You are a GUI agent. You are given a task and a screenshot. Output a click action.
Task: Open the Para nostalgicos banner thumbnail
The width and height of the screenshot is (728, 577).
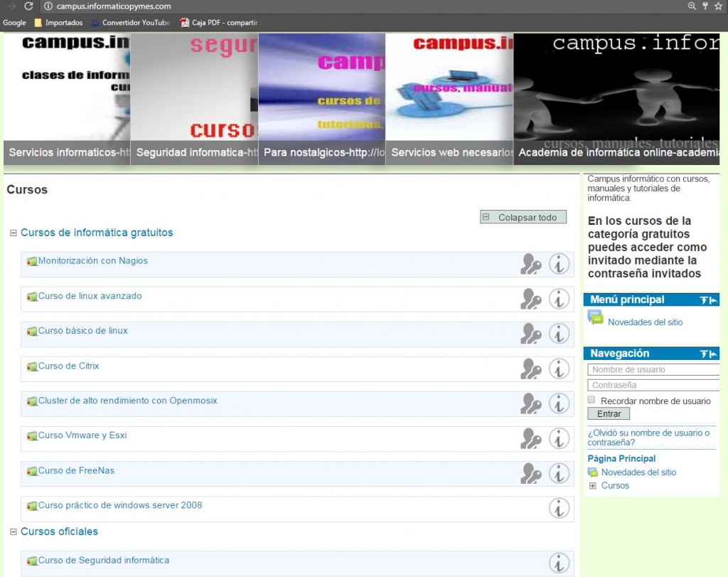click(x=322, y=99)
